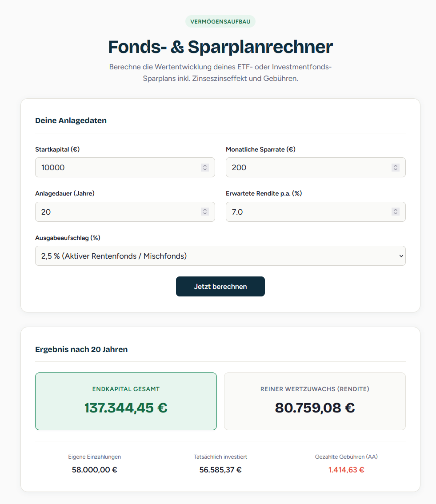The width and height of the screenshot is (436, 504).
Task: Decrease Anlagedauer using the down arrow
Action: click(x=205, y=214)
